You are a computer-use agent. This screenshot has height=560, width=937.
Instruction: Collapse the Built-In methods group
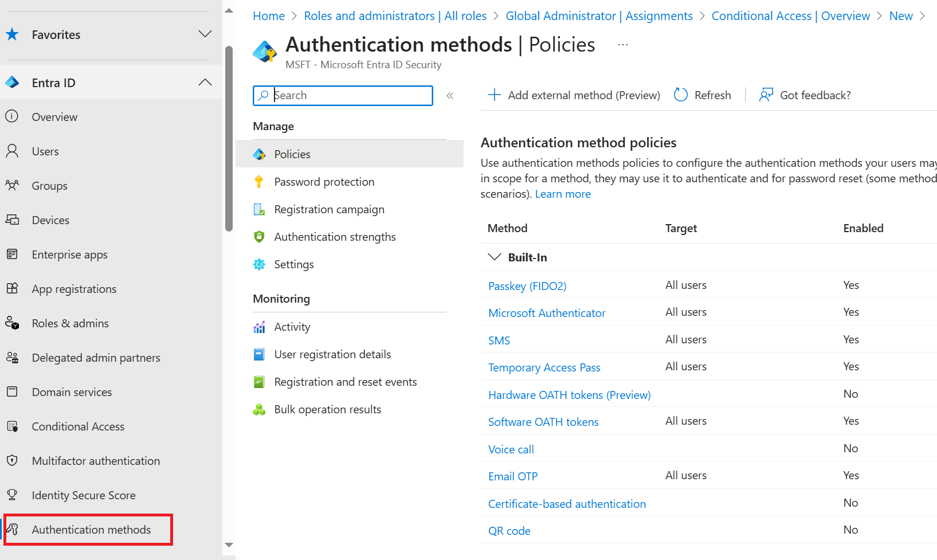[x=494, y=257]
